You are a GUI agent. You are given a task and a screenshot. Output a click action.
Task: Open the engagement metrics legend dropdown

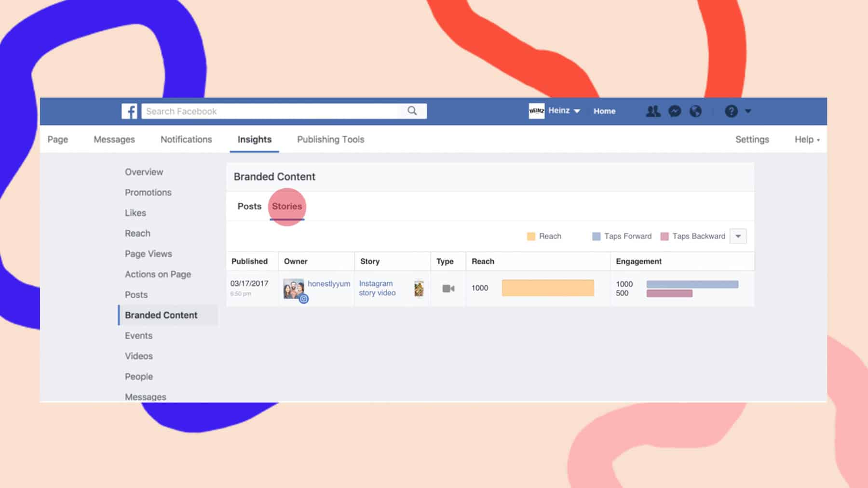pyautogui.click(x=738, y=236)
